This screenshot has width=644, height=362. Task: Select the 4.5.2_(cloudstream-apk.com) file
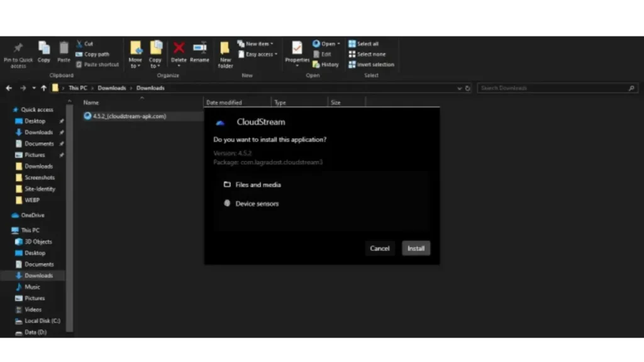(x=125, y=116)
